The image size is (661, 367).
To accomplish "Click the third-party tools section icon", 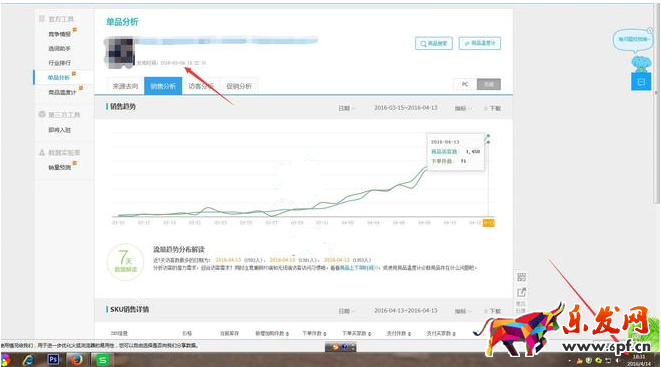I will point(42,114).
